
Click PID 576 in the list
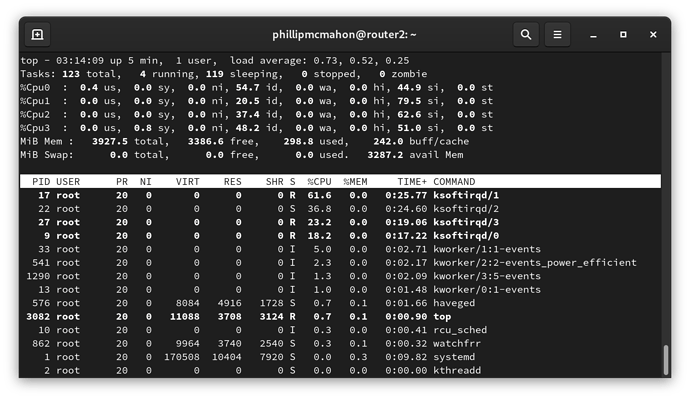(x=41, y=303)
